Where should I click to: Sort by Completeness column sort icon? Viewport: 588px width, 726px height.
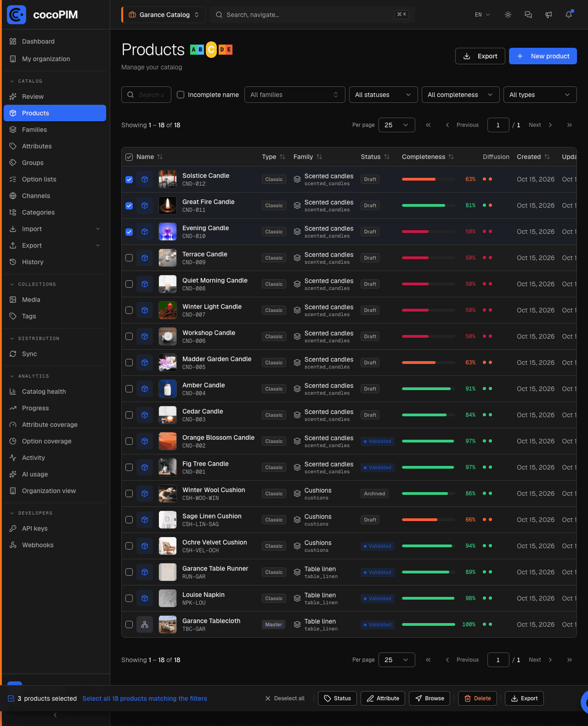(x=451, y=157)
